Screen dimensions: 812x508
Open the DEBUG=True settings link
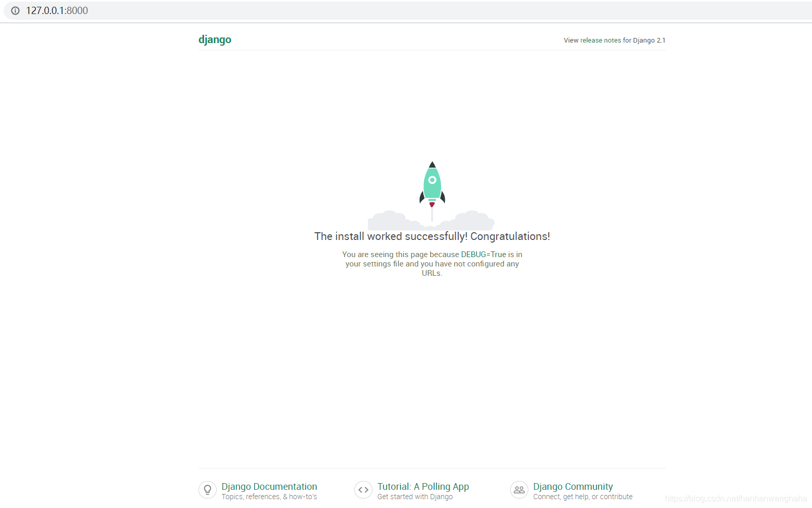[x=483, y=255]
